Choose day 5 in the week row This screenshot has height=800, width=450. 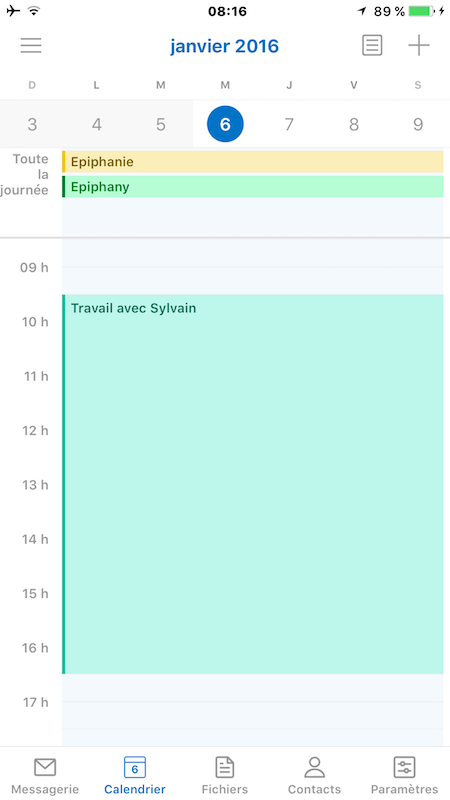[x=161, y=124]
